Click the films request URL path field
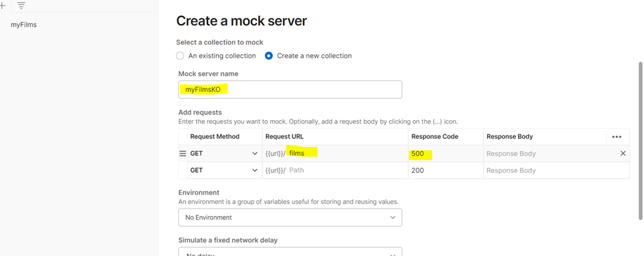 [347, 154]
